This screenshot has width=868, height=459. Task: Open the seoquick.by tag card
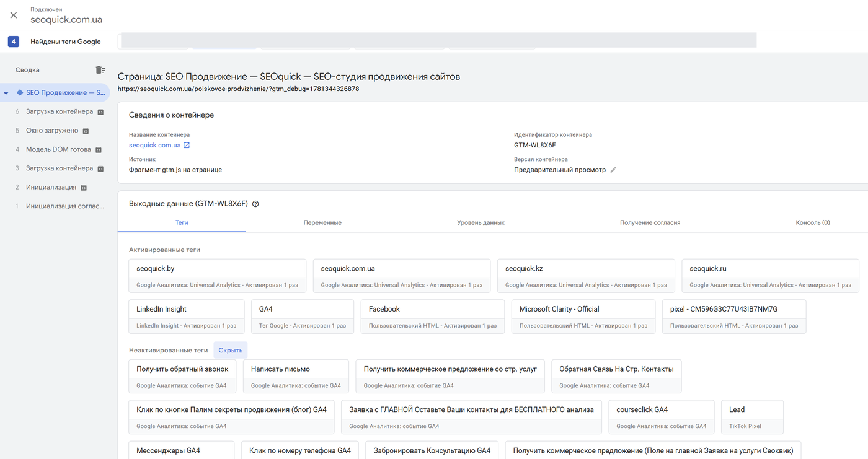(218, 276)
